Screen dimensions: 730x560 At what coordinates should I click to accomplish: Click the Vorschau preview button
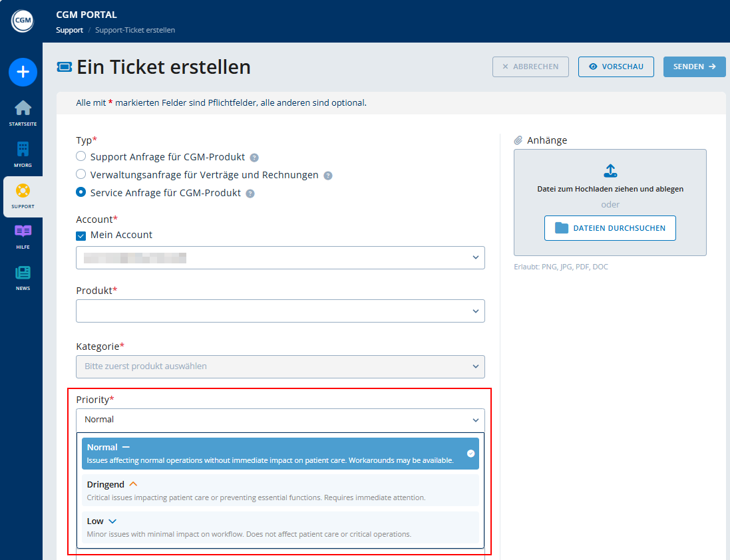tap(616, 67)
